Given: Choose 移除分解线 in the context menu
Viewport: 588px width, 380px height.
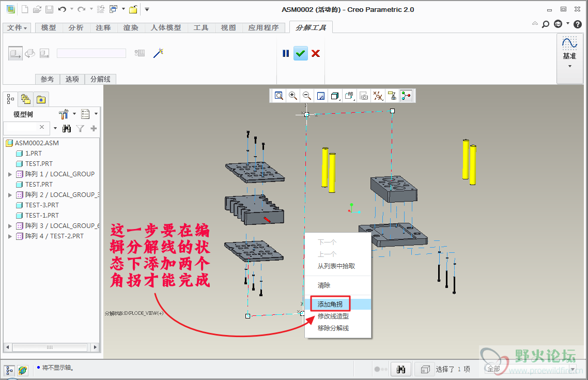Looking at the screenshot, I should pyautogui.click(x=338, y=328).
